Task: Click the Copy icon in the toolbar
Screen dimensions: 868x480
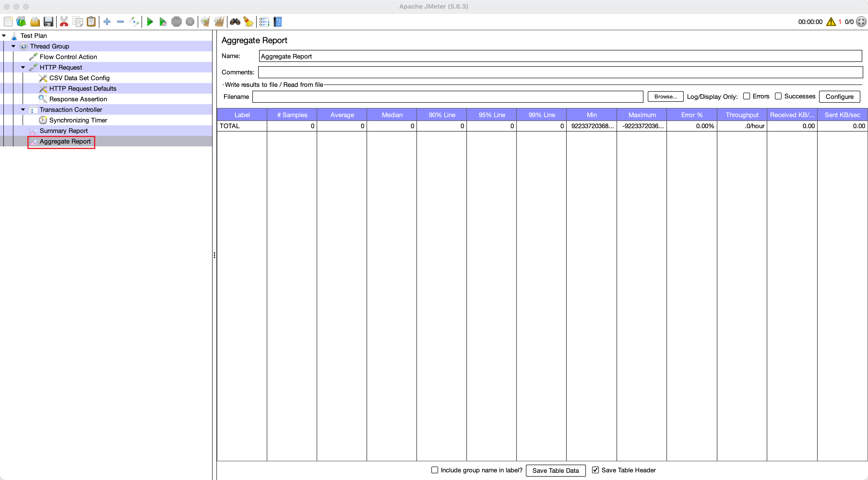Action: click(x=78, y=22)
